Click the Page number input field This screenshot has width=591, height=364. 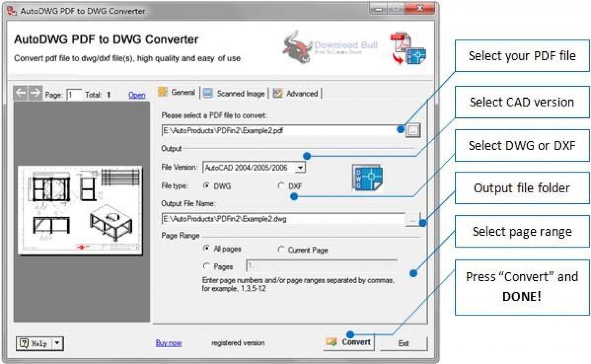pos(74,95)
